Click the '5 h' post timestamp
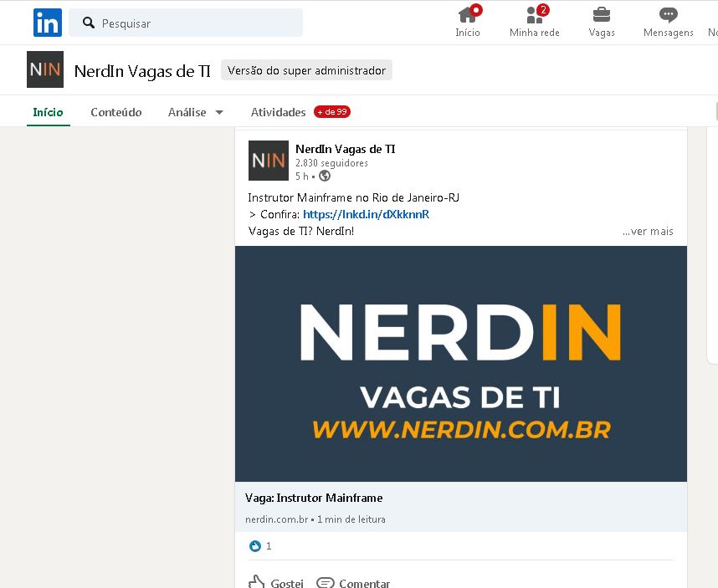718x588 pixels. [x=302, y=176]
